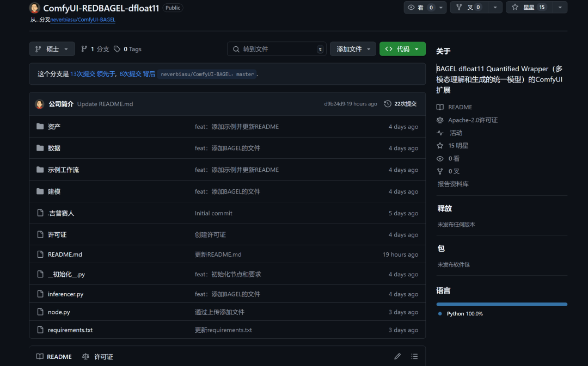Click folder icon beside 数据
The height and width of the screenshot is (366, 588).
pyautogui.click(x=40, y=147)
